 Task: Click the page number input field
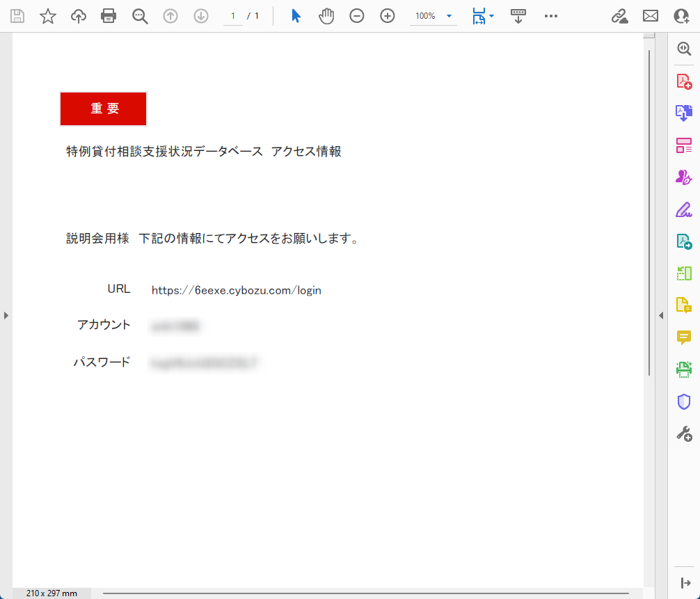pos(233,16)
